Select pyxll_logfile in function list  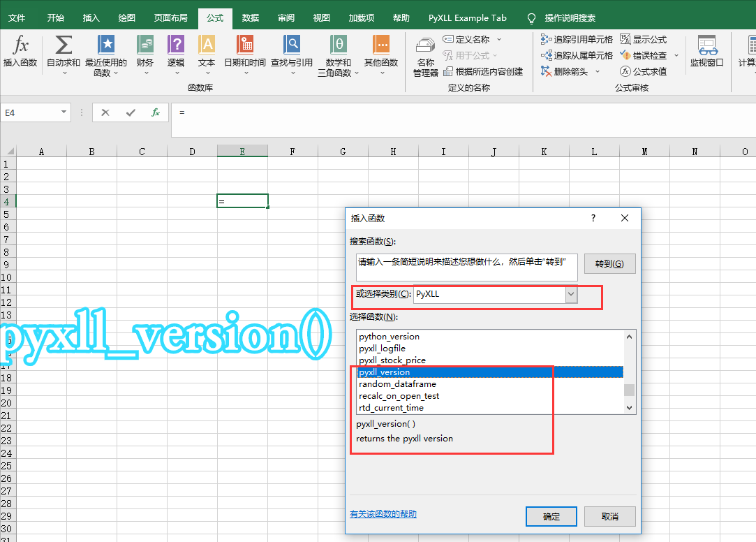tap(490, 348)
